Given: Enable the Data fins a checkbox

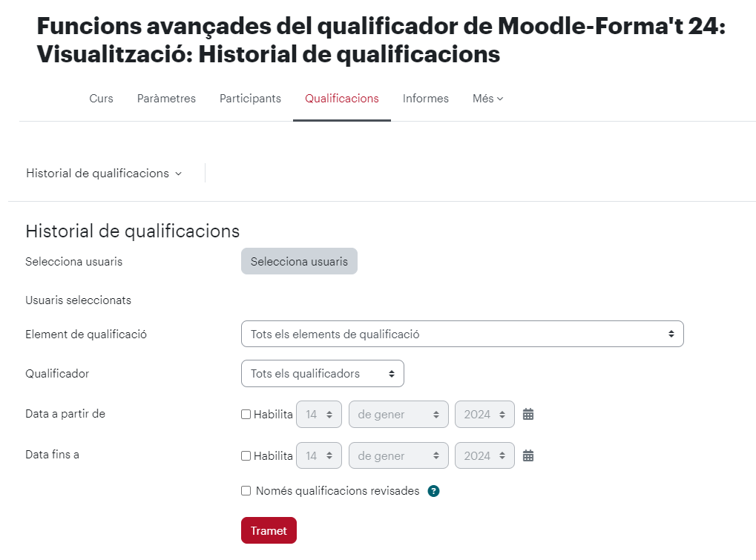Looking at the screenshot, I should (246, 455).
